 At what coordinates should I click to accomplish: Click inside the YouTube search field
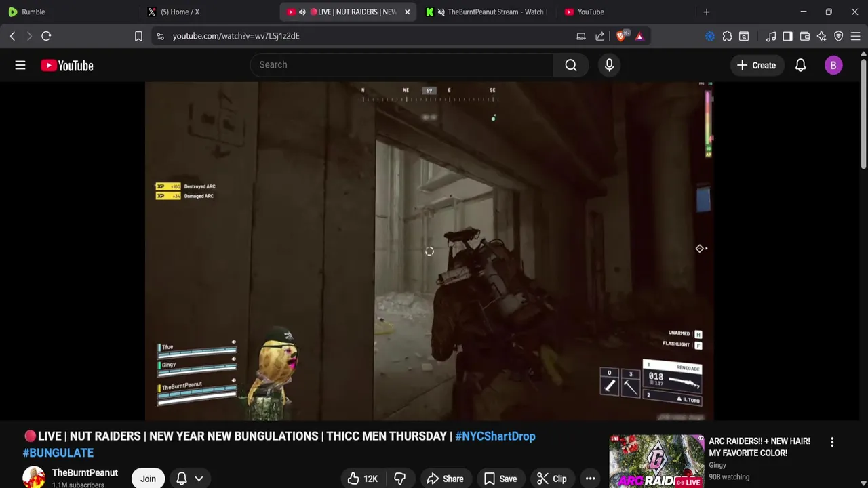pyautogui.click(x=401, y=65)
